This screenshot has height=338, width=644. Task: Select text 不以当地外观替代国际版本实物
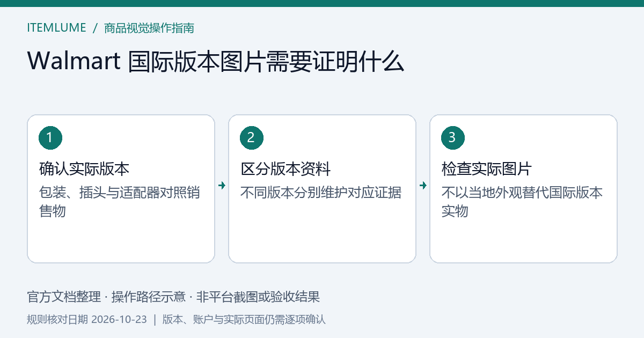point(522,202)
